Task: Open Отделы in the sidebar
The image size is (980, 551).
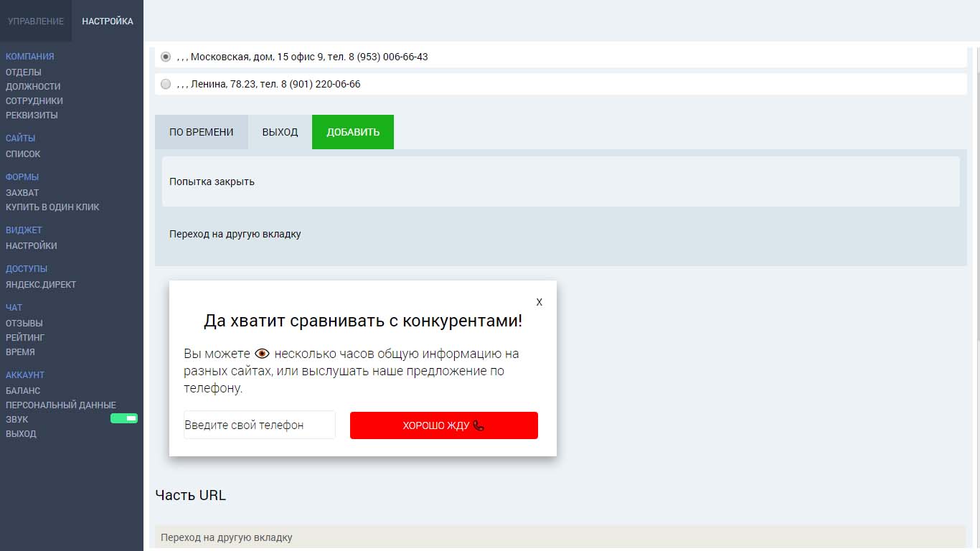Action: coord(24,72)
